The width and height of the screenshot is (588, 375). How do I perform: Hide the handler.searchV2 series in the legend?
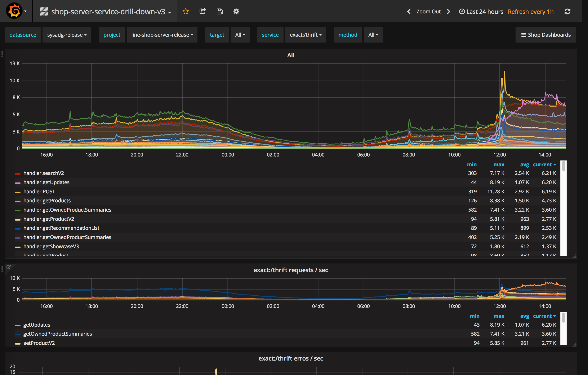click(44, 173)
